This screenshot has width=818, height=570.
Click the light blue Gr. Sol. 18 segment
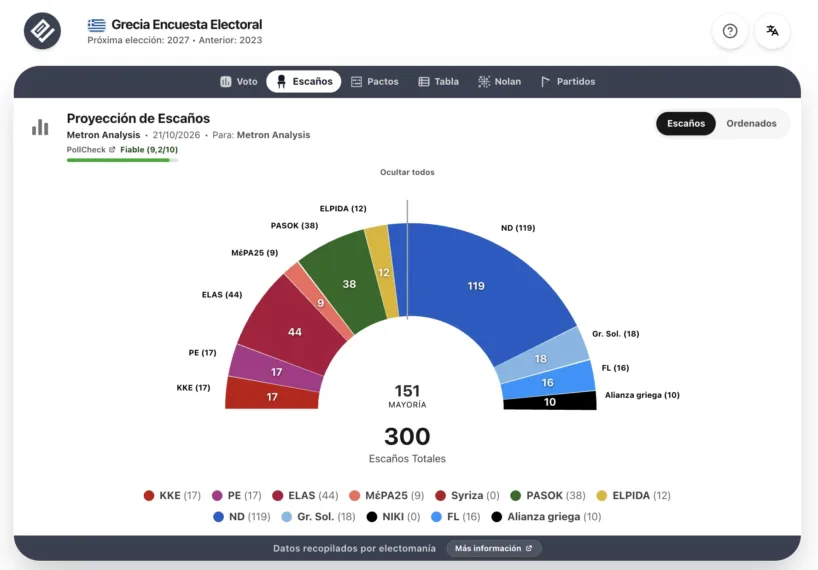(540, 358)
